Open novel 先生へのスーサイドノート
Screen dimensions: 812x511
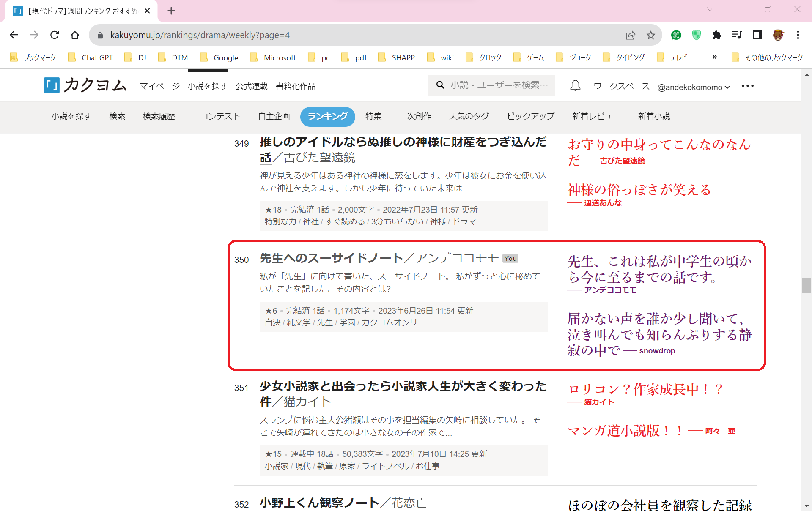(331, 258)
